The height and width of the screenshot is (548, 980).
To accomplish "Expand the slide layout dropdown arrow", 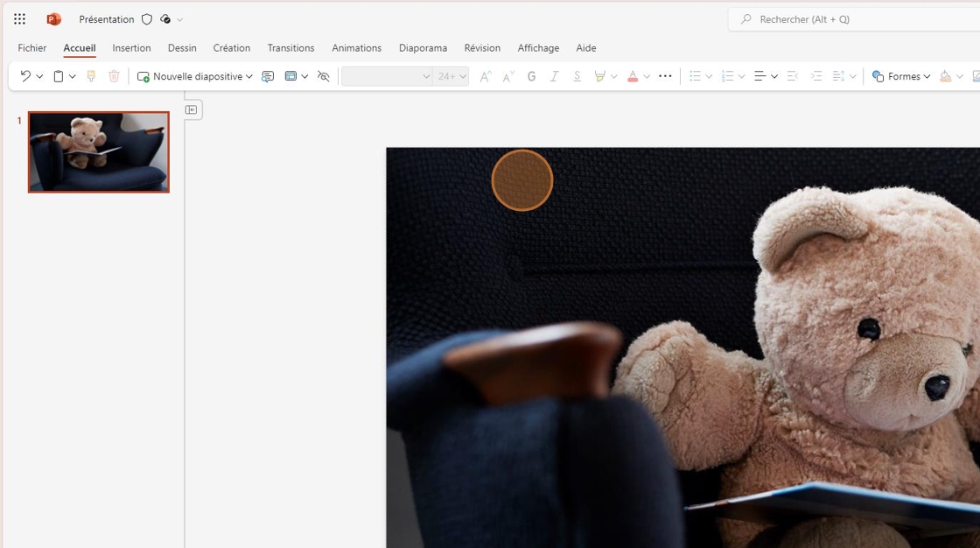I will 304,76.
